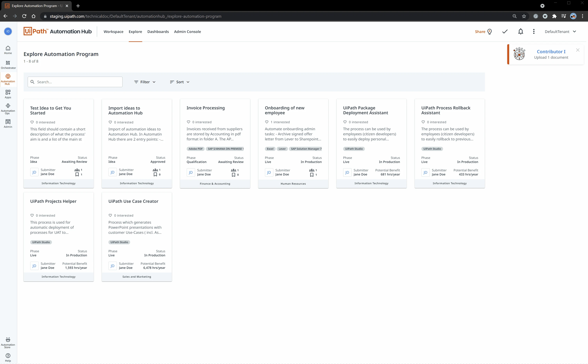Reload the browser page

click(24, 16)
